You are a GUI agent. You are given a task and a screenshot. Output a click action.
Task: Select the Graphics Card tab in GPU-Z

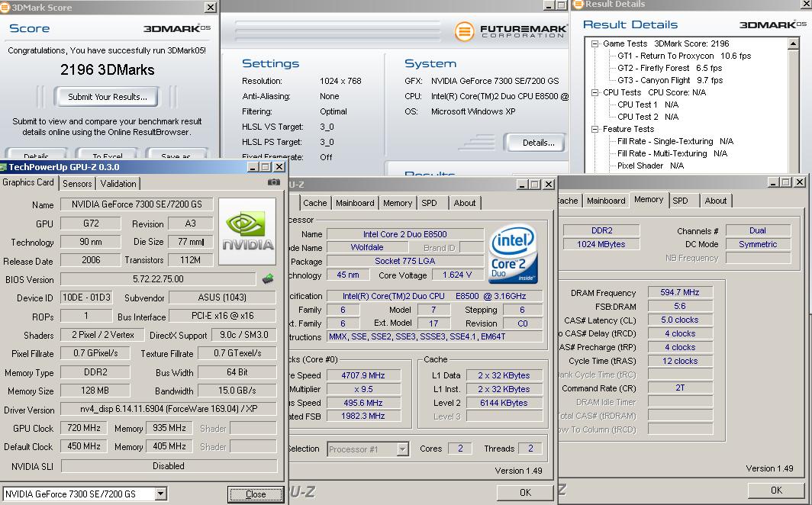pos(28,182)
